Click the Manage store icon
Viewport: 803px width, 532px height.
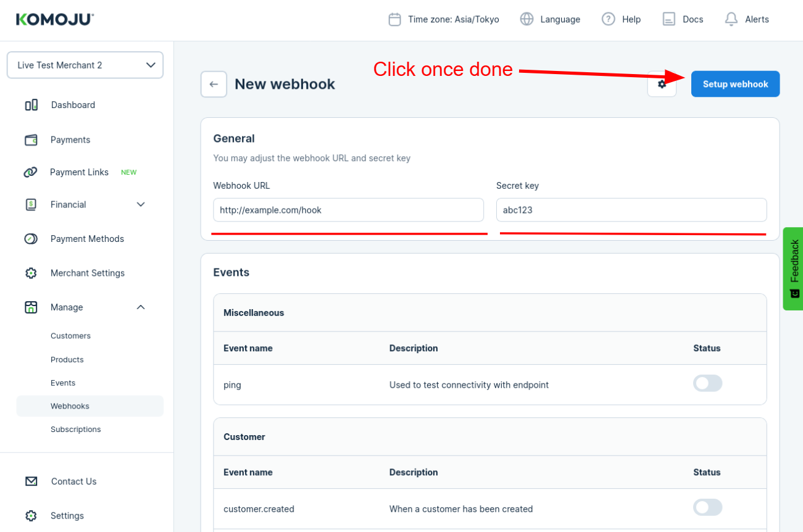pyautogui.click(x=31, y=307)
